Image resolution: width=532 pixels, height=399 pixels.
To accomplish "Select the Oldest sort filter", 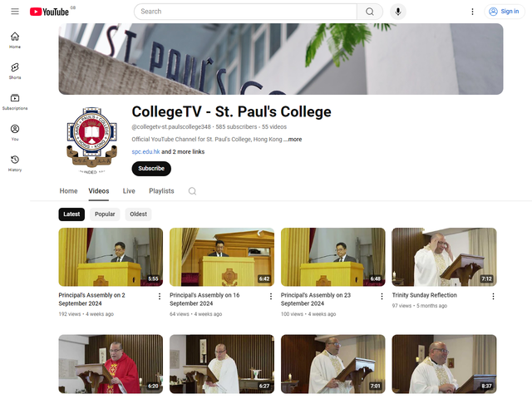I will click(138, 214).
